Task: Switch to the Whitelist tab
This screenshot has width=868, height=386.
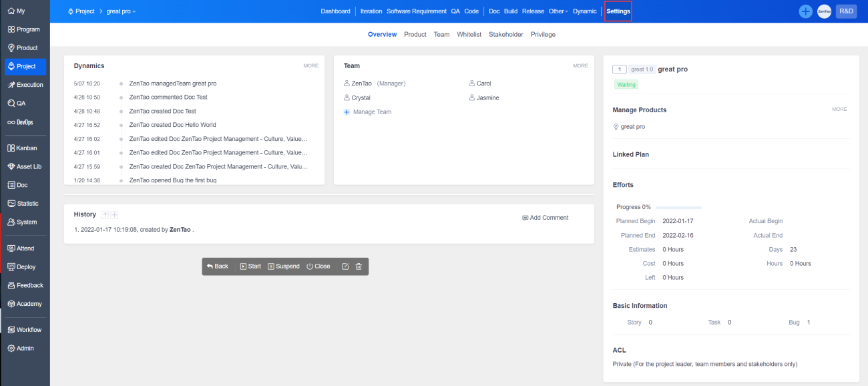Action: pos(469,34)
